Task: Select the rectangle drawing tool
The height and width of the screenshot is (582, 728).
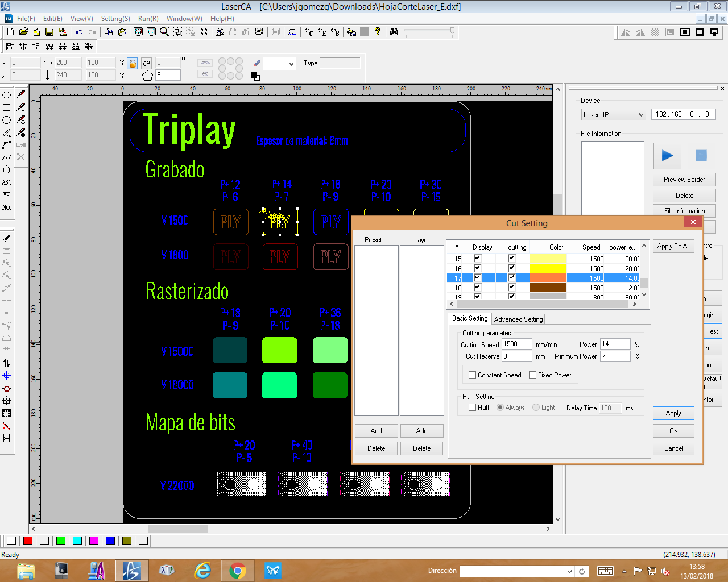Action: tap(7, 107)
